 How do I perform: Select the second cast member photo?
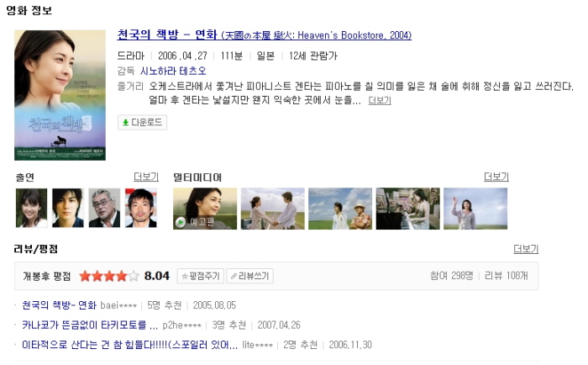[68, 208]
